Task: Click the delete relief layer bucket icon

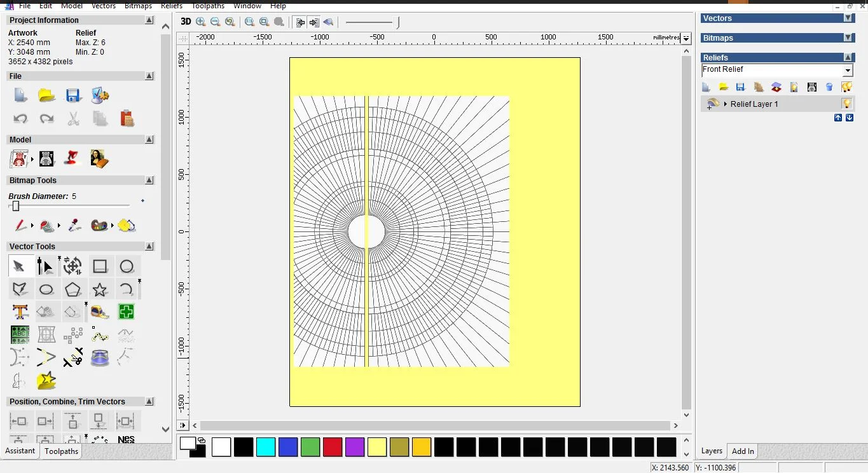Action: coord(829,87)
